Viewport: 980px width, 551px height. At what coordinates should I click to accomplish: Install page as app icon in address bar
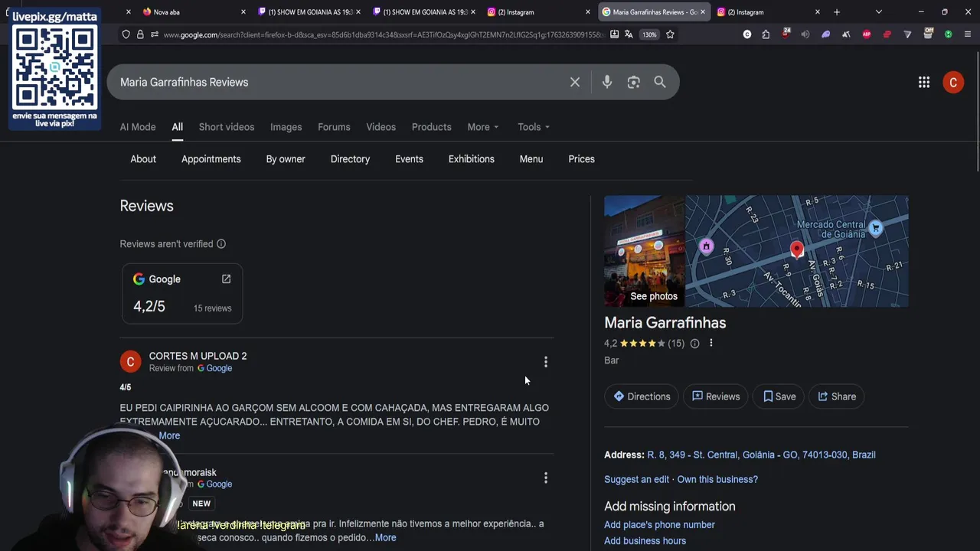(614, 34)
